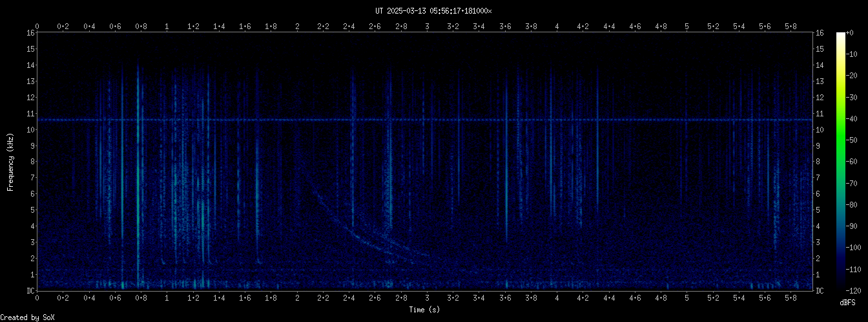The height and width of the screenshot is (322, 868).
Task: Click the 8 kHz tick on the left frequency axis
Action: 32,162
